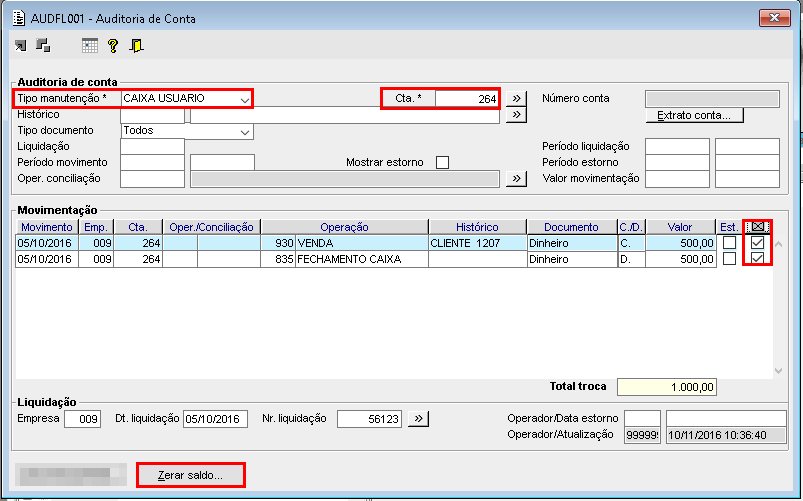Click the Empresa field showing 009
Screen dimensions: 803x501
82,419
